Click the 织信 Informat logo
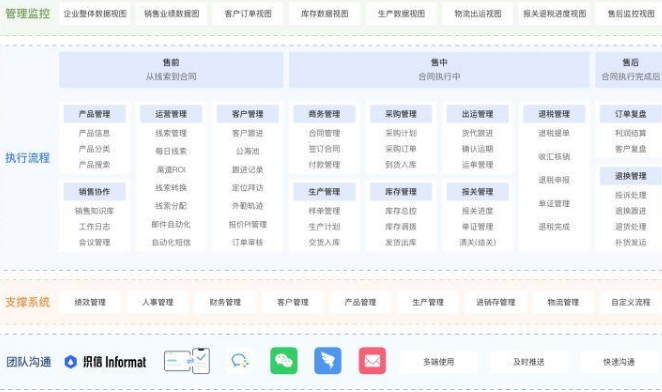The height and width of the screenshot is (392, 662). (x=105, y=362)
